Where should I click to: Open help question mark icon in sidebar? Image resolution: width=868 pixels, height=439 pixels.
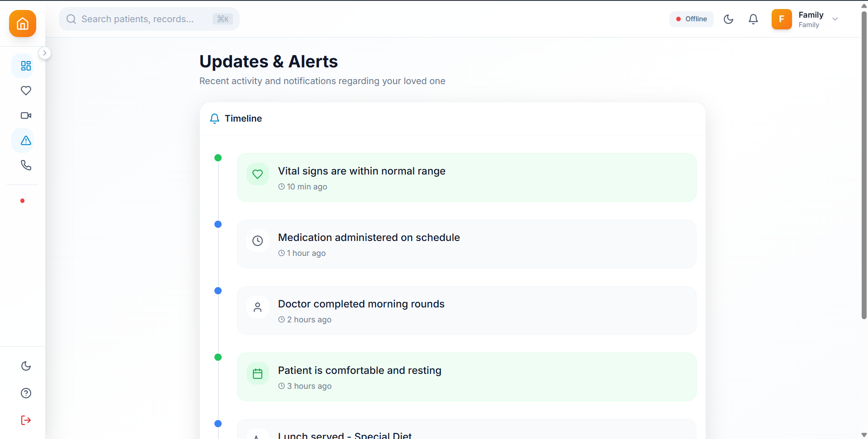[26, 393]
